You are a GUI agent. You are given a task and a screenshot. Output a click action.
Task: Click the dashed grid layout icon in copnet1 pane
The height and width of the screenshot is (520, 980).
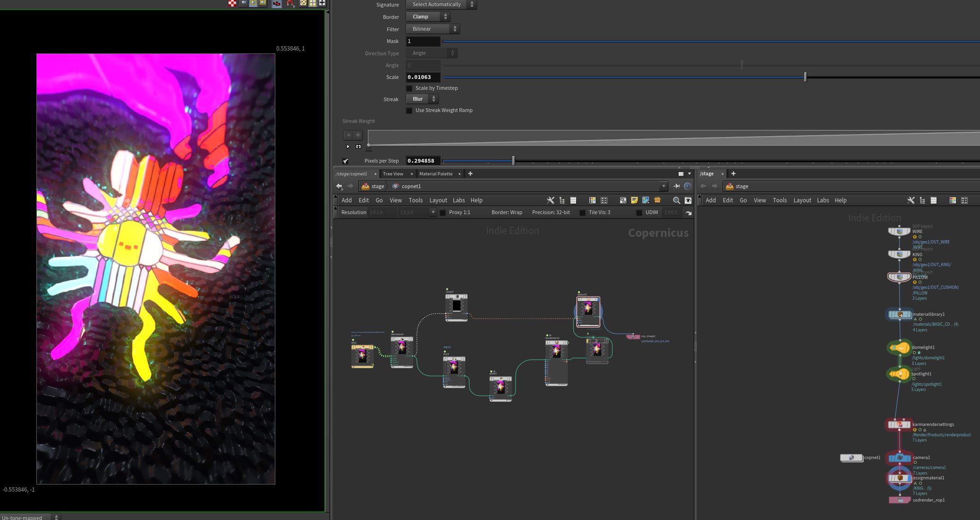[604, 200]
